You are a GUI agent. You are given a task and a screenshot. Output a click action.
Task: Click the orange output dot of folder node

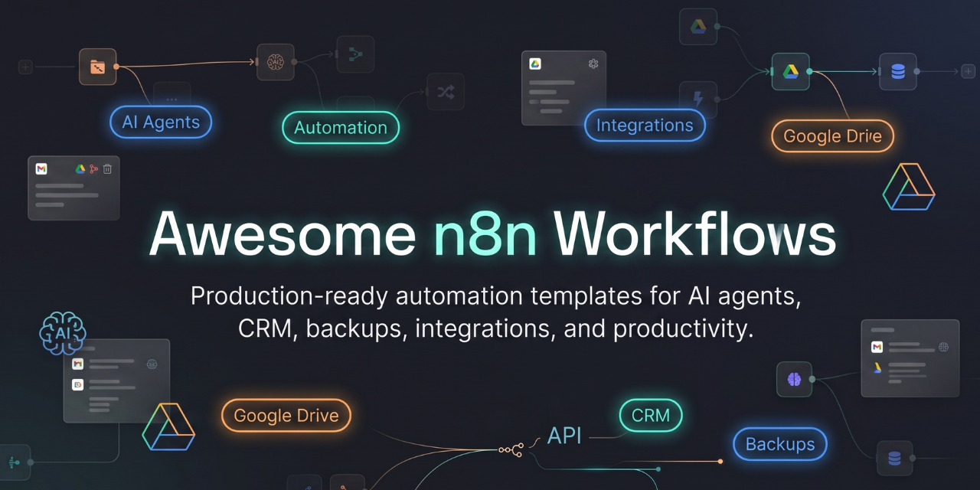click(116, 67)
